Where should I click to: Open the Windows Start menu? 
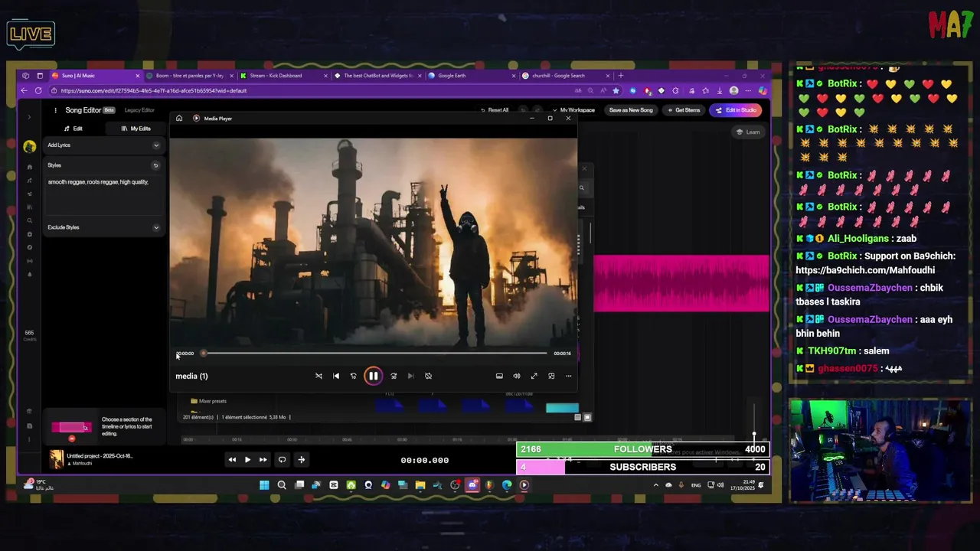(264, 485)
